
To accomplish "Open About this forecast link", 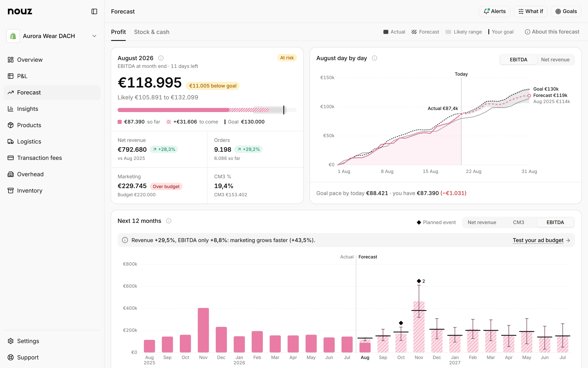I will coord(552,32).
